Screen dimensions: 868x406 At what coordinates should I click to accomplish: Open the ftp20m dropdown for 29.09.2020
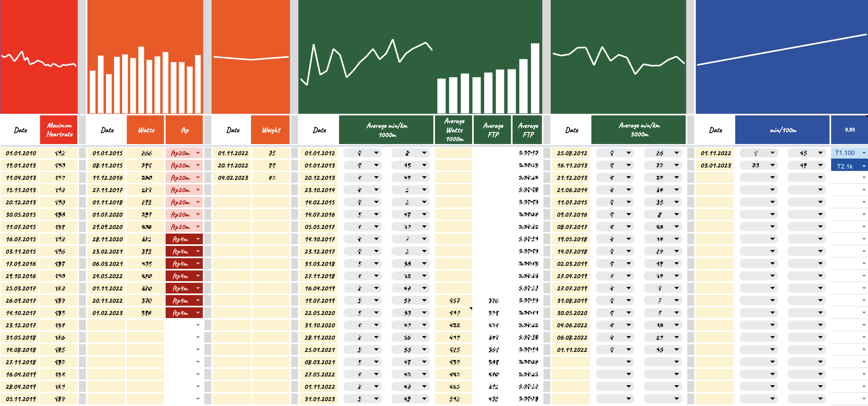pos(198,227)
